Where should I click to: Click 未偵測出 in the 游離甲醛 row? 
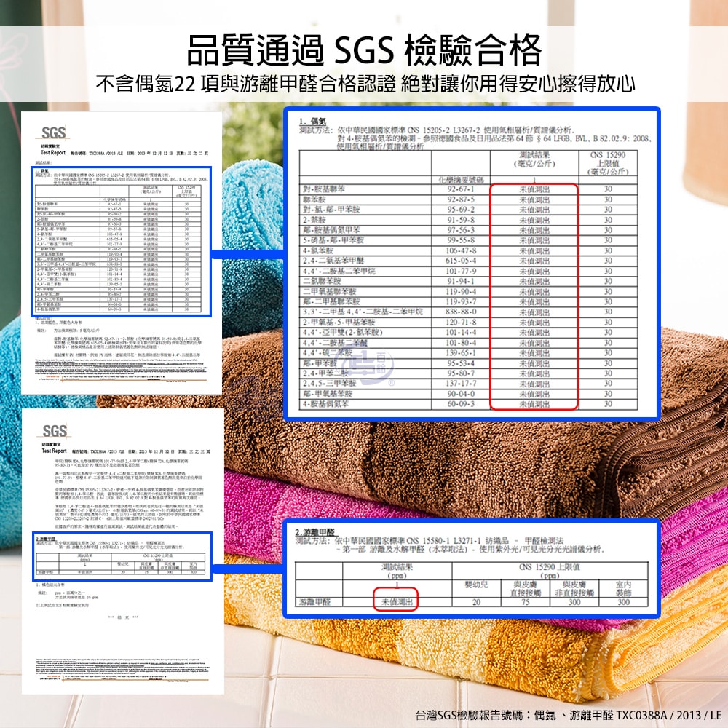tap(397, 602)
